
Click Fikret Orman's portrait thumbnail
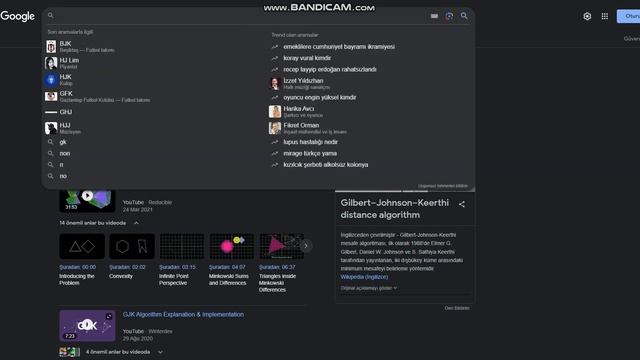[275, 128]
